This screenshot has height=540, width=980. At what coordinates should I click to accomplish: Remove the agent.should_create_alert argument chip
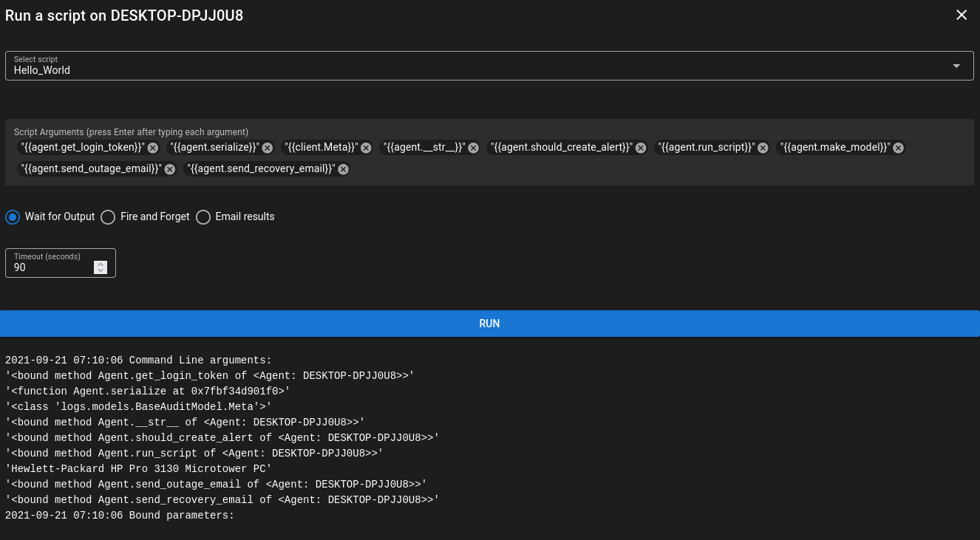point(640,147)
